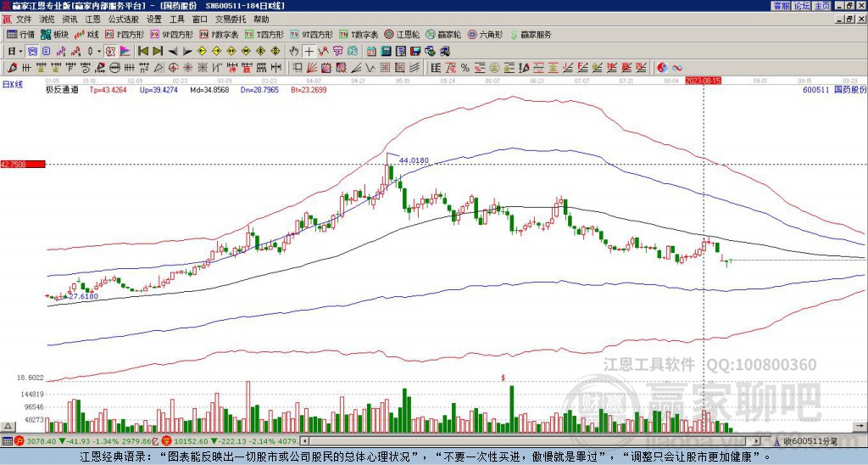Viewport: 868px width, 465px height.
Task: Open the 江恩轮 Gann wheel
Action: point(402,34)
